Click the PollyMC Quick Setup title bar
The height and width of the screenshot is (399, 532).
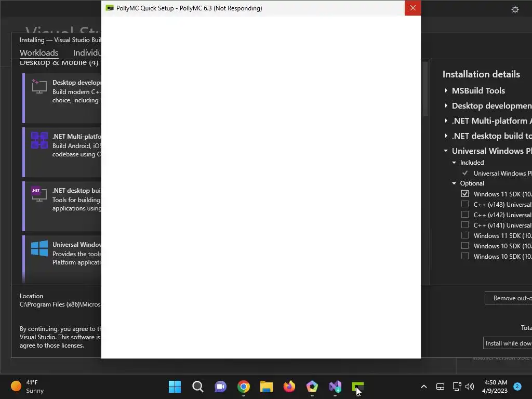click(x=253, y=8)
